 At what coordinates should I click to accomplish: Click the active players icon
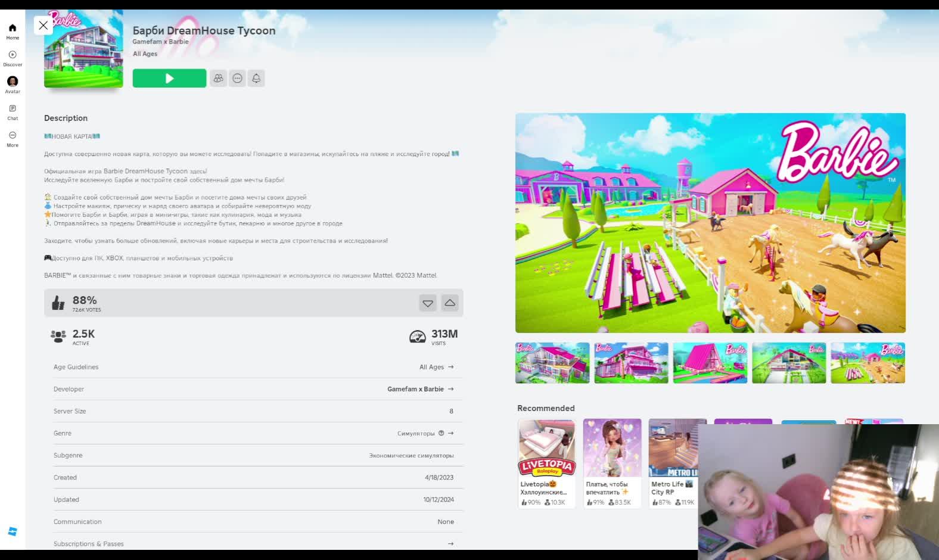(x=58, y=337)
